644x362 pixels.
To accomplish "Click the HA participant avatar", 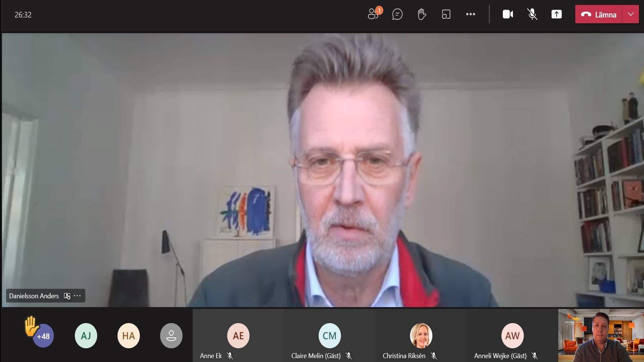I will pos(128,335).
